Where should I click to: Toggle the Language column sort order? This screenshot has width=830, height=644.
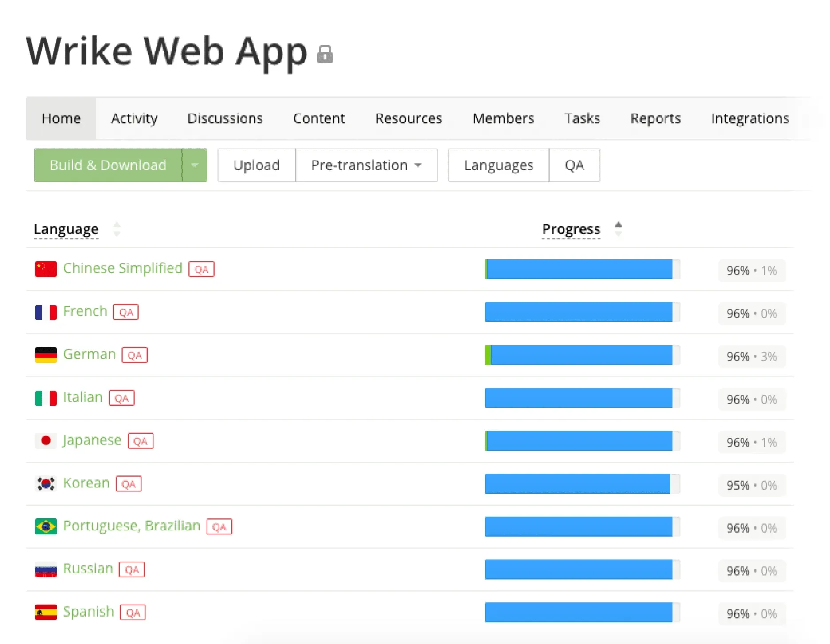(117, 229)
